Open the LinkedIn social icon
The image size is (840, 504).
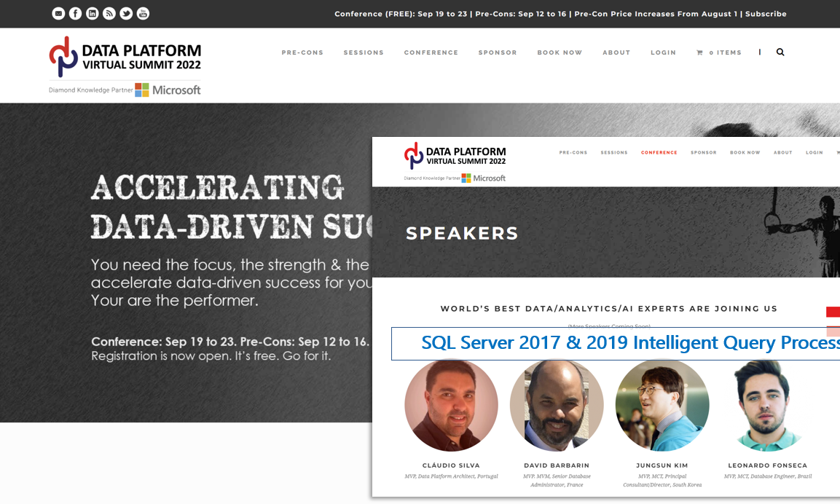pos(93,14)
